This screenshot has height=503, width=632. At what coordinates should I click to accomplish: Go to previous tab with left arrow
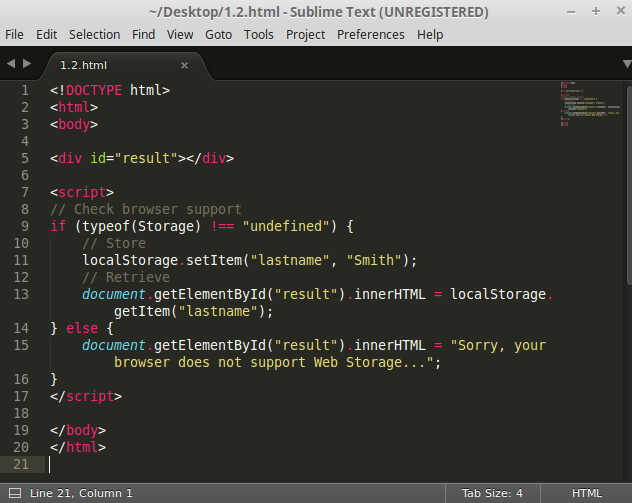tap(11, 64)
